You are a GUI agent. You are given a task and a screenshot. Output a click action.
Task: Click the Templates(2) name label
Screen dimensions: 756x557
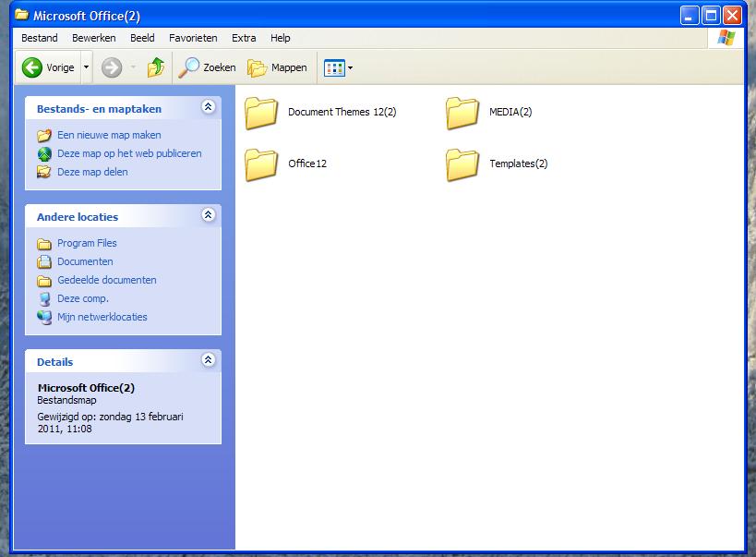click(518, 163)
